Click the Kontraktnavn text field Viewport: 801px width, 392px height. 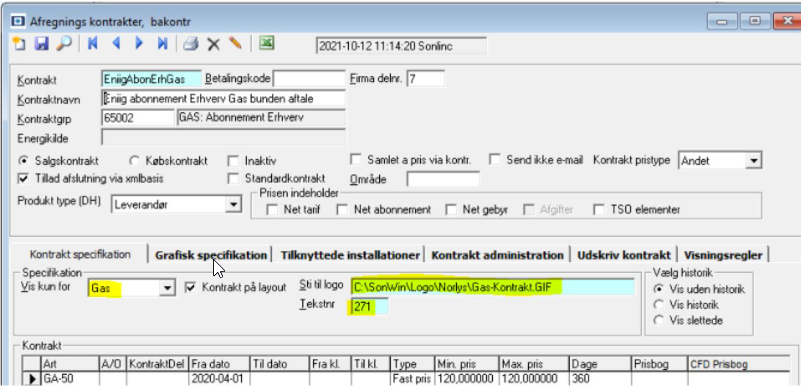point(224,98)
